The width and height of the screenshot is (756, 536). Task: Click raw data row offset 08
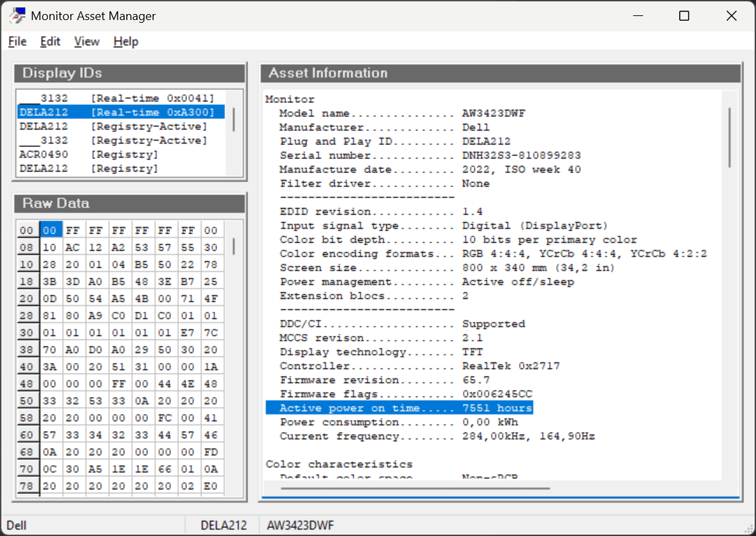coord(27,247)
